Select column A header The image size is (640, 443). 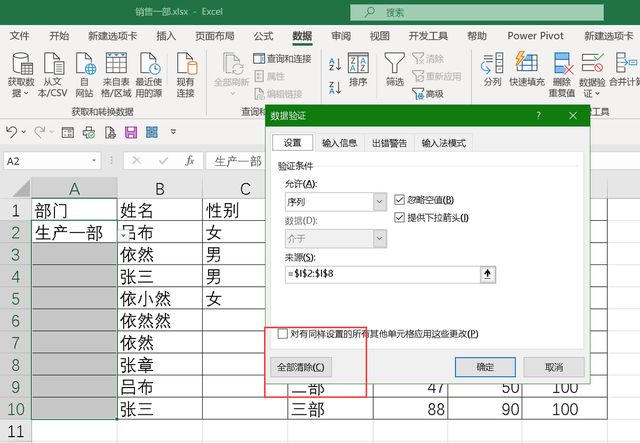point(74,189)
